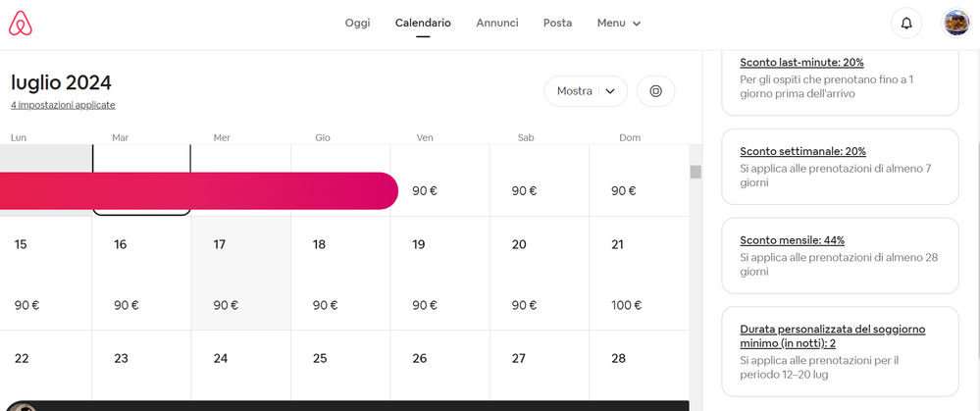Click the Airbnb logo icon

[21, 23]
